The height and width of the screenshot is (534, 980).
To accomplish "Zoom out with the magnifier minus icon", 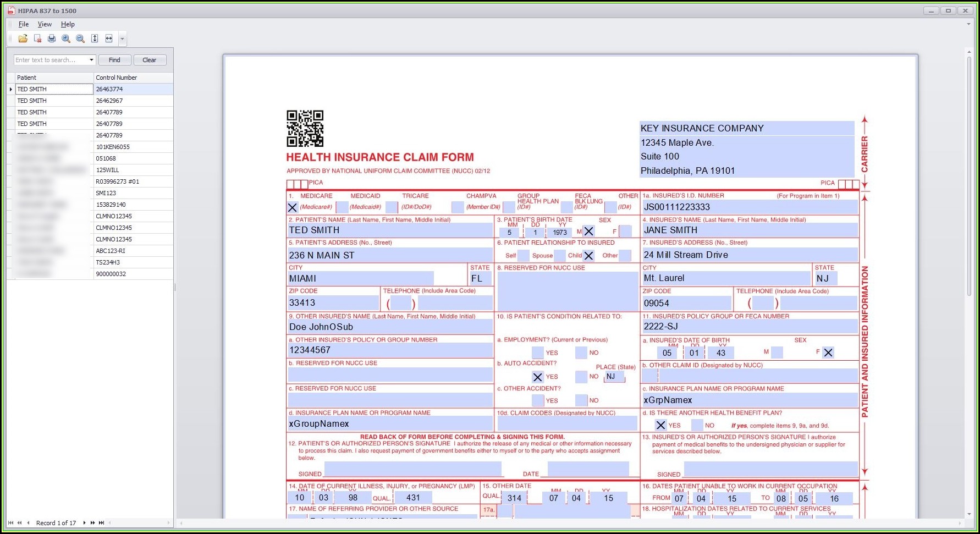I will pyautogui.click(x=80, y=38).
